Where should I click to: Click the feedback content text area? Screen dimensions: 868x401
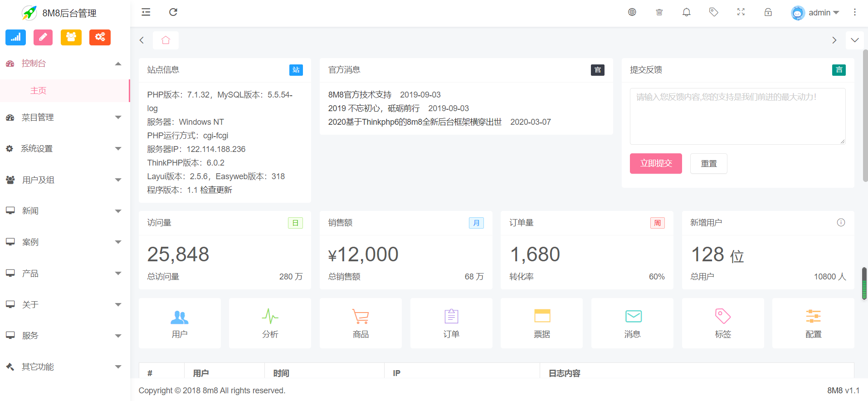(x=737, y=116)
